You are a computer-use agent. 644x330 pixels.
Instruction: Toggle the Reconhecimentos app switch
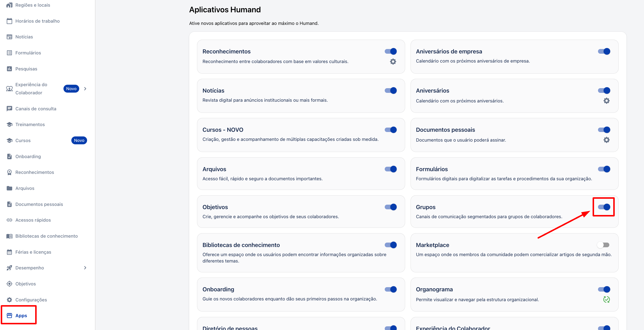(390, 51)
